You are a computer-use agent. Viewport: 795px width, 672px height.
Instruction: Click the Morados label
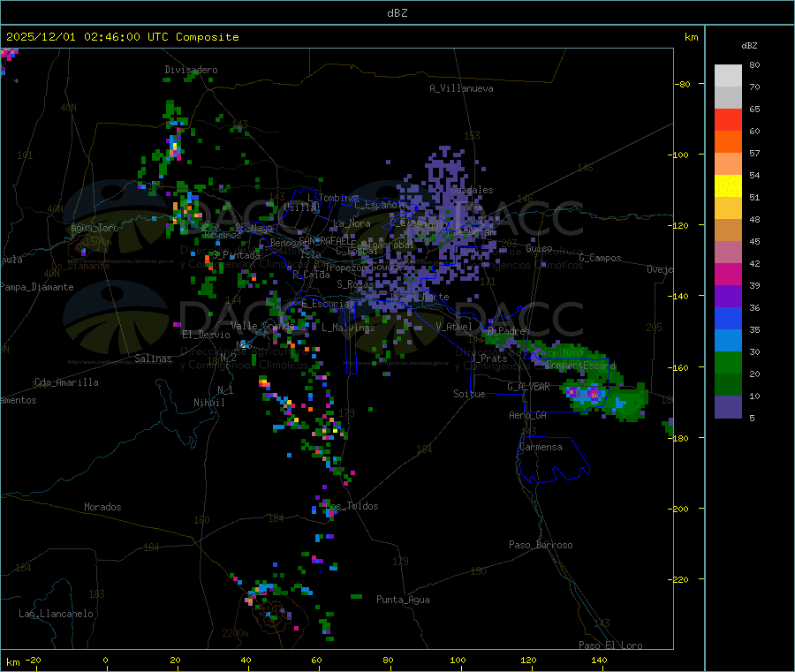[102, 507]
